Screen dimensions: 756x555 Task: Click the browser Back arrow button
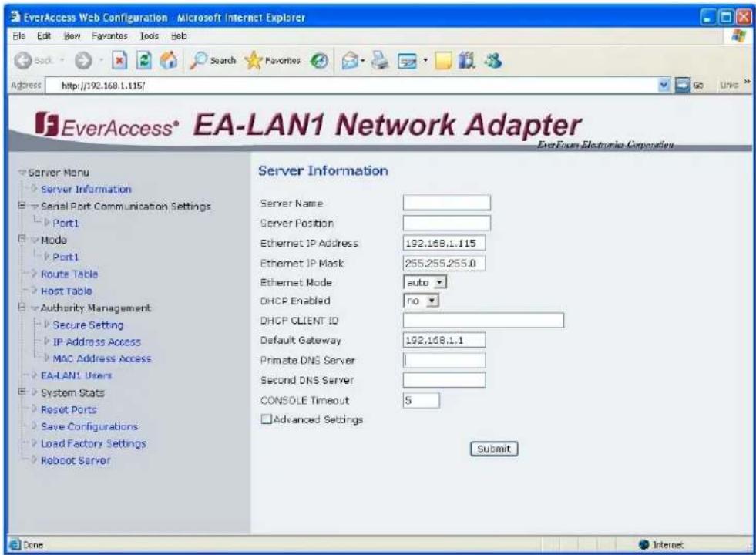tap(22, 61)
